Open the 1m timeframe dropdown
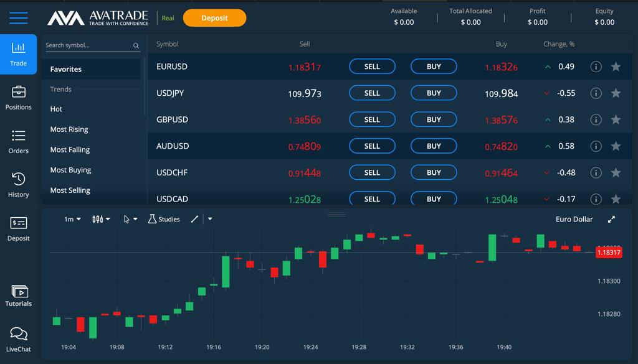 pos(72,219)
